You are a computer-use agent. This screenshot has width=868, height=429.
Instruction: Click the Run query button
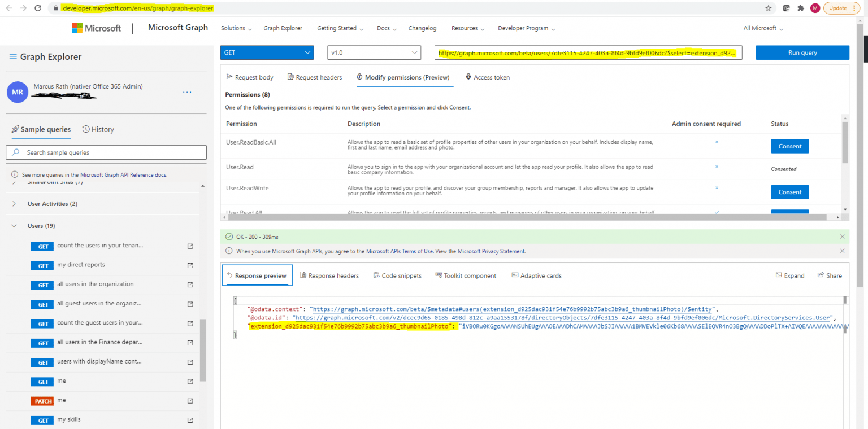[802, 52]
